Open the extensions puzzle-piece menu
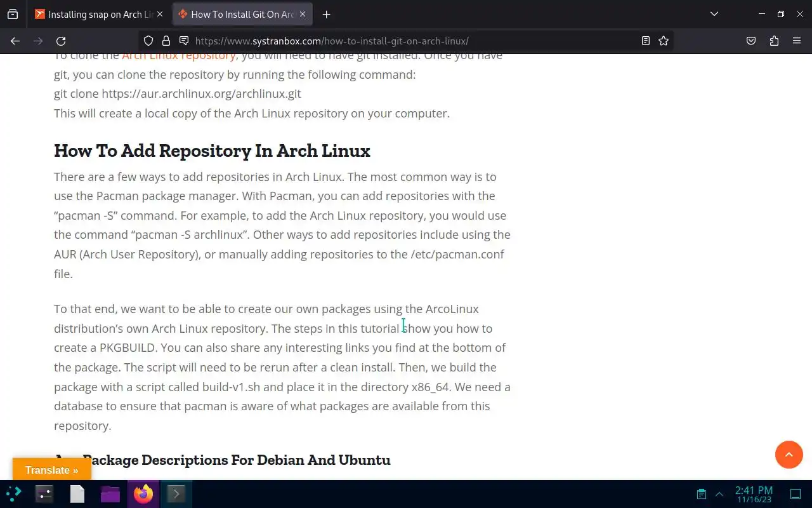Image resolution: width=812 pixels, height=508 pixels. pos(774,41)
